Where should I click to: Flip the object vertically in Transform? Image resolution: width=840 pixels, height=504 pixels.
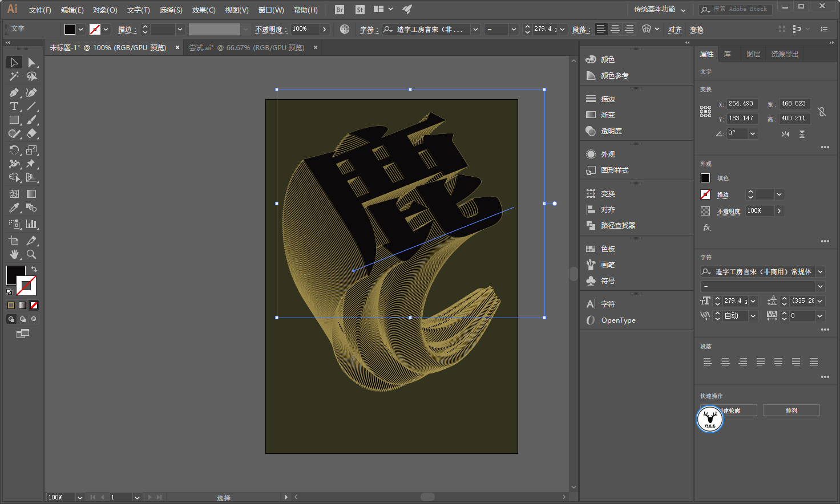(802, 134)
